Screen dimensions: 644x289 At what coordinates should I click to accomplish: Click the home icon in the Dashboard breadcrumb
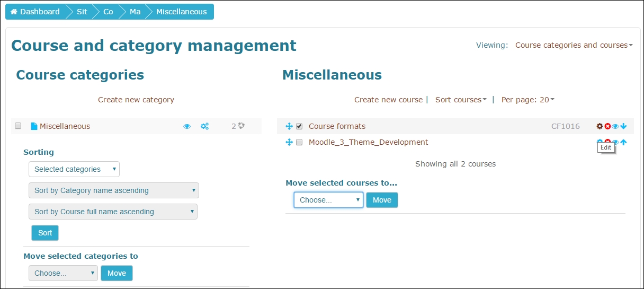(x=14, y=12)
